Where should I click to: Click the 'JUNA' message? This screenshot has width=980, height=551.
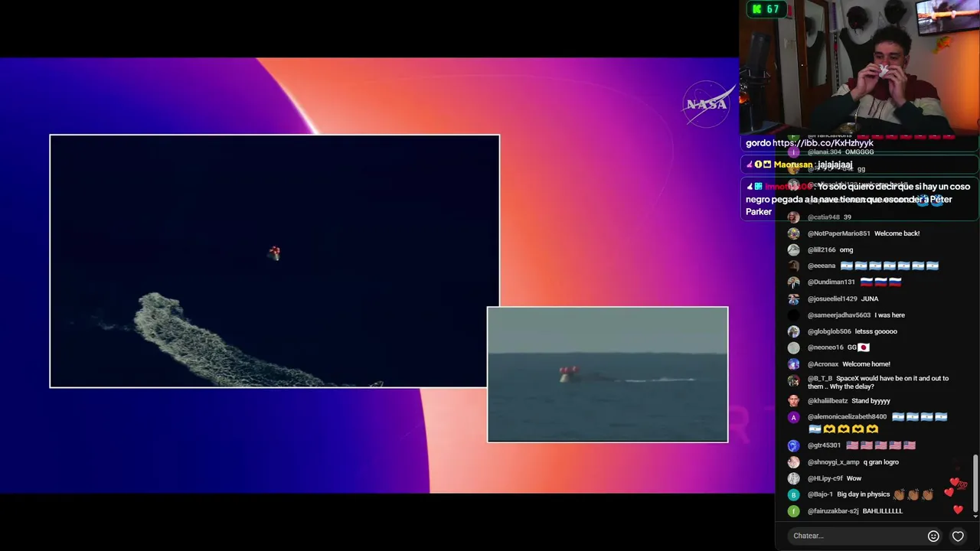click(869, 298)
